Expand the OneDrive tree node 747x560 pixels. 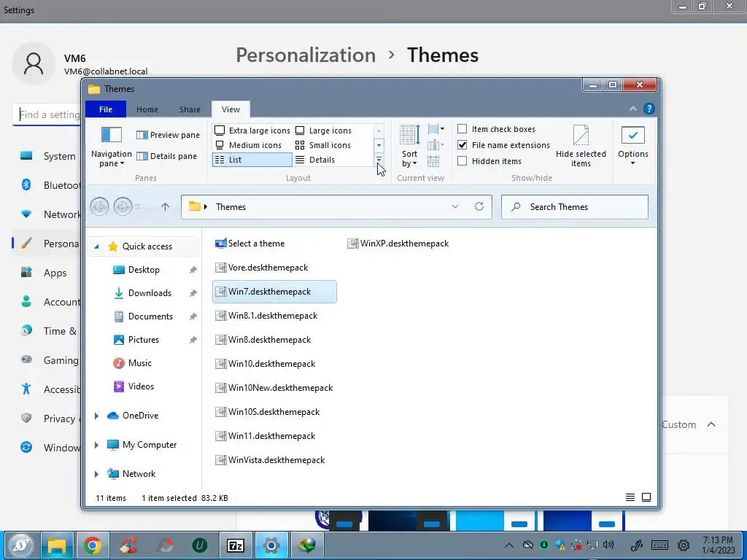pyautogui.click(x=97, y=416)
